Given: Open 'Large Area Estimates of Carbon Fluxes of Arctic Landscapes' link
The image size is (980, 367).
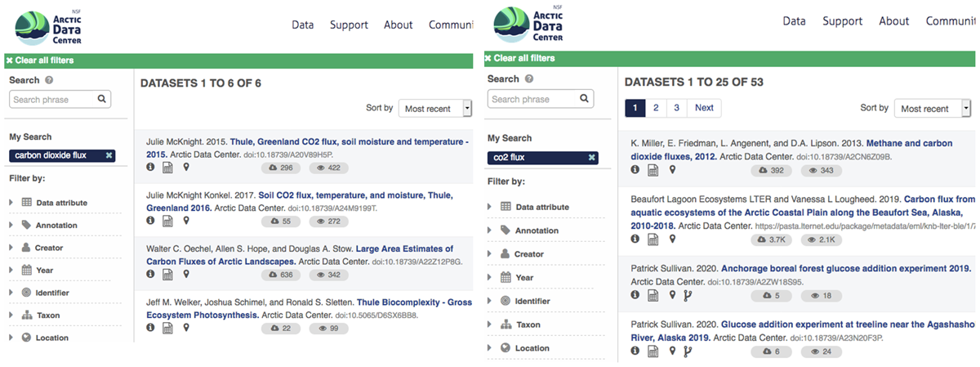Looking at the screenshot, I should [x=300, y=255].
